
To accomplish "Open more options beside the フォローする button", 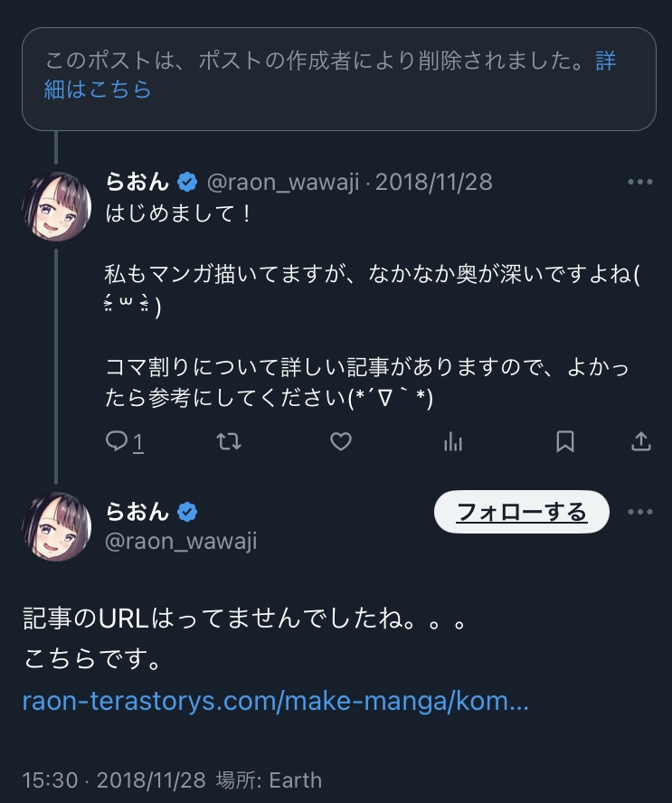I will [639, 513].
